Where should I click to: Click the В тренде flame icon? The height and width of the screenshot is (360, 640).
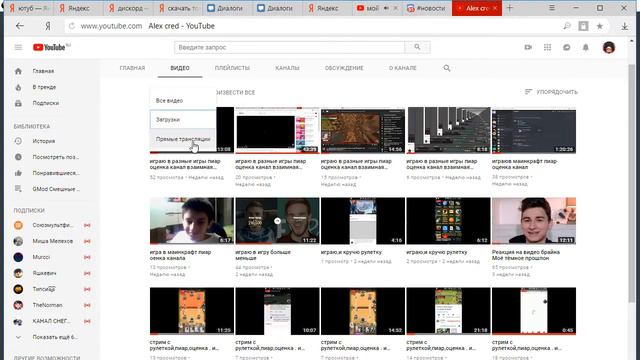[18, 87]
